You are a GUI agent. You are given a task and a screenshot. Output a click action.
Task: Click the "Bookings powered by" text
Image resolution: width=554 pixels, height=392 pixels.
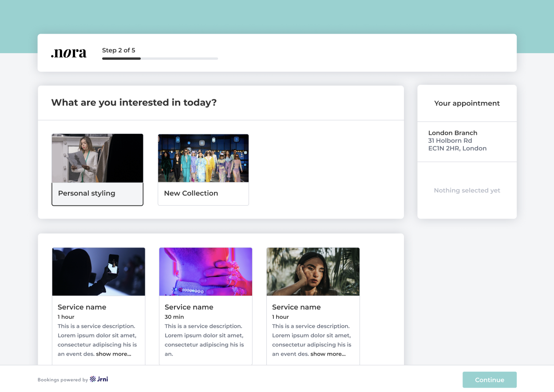(63, 380)
